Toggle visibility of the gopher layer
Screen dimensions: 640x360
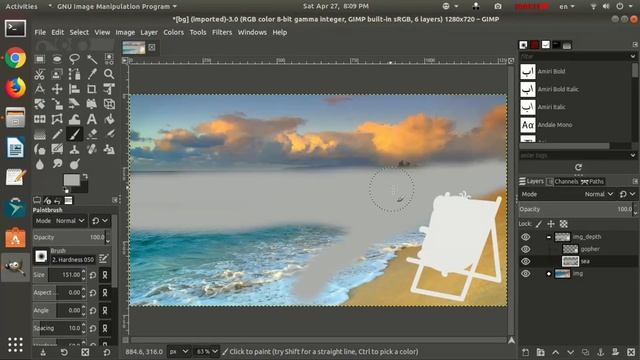coord(526,249)
